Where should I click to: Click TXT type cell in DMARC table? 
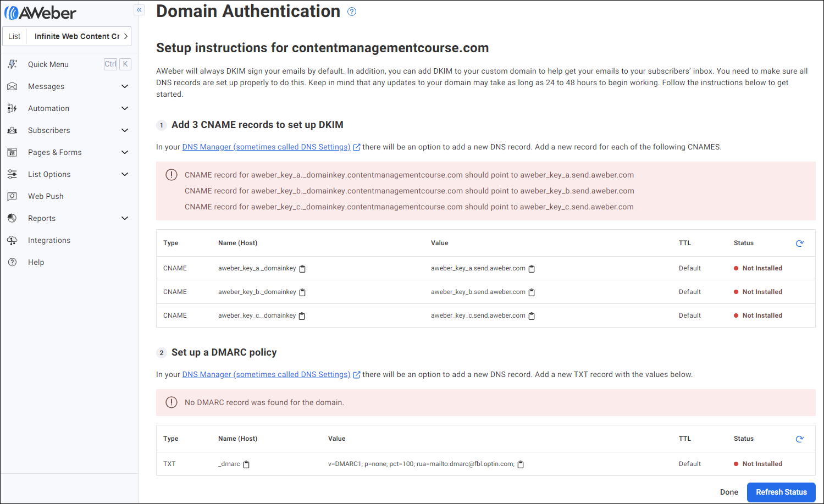[169, 464]
